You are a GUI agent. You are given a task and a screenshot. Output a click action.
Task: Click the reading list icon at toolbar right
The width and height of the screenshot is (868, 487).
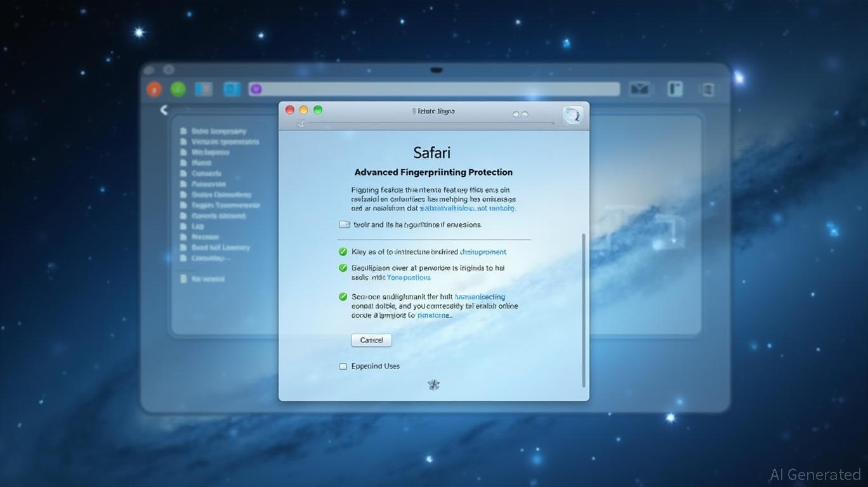coord(709,89)
